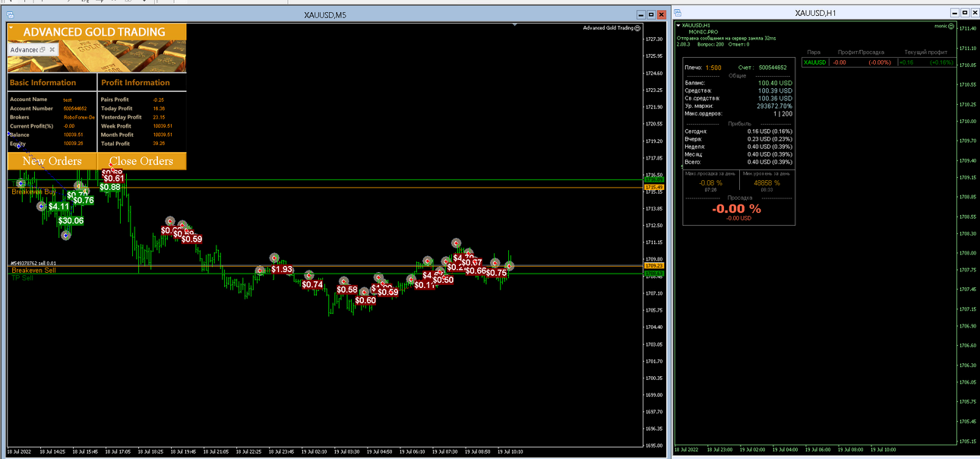Select the $4.11 profit label
Viewport: 980px width, 459px height.
coord(58,206)
